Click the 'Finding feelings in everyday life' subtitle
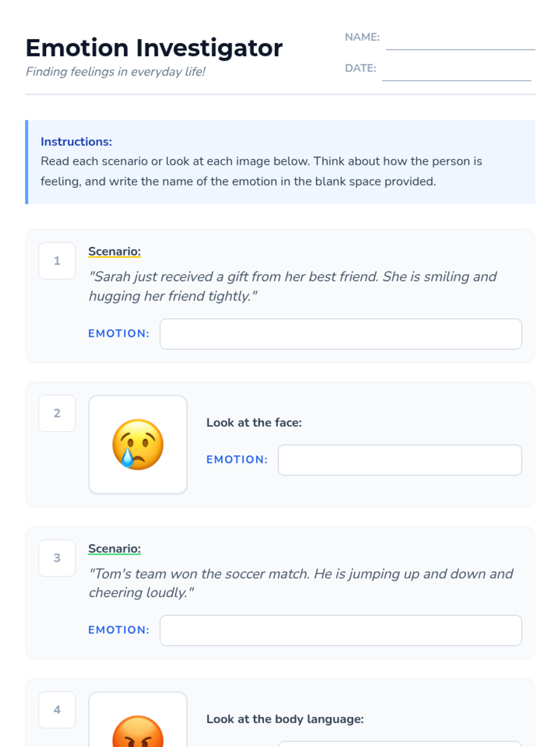The width and height of the screenshot is (560, 747). (115, 71)
